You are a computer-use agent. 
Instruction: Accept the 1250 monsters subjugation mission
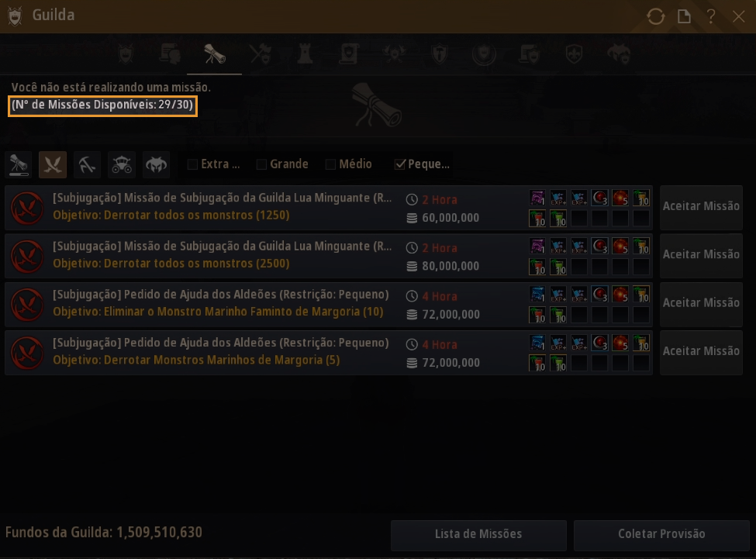coord(701,206)
